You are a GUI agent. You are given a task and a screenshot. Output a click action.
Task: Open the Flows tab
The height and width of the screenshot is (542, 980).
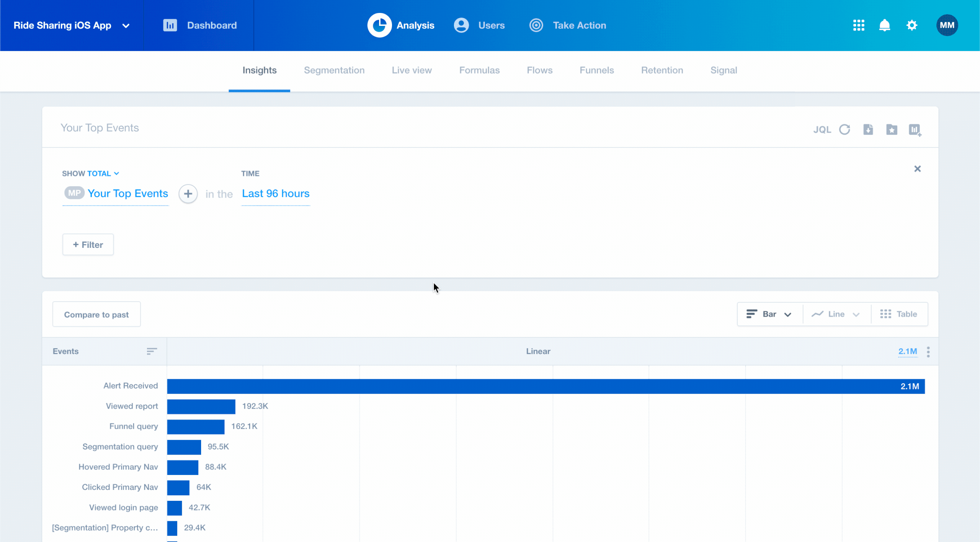tap(539, 70)
